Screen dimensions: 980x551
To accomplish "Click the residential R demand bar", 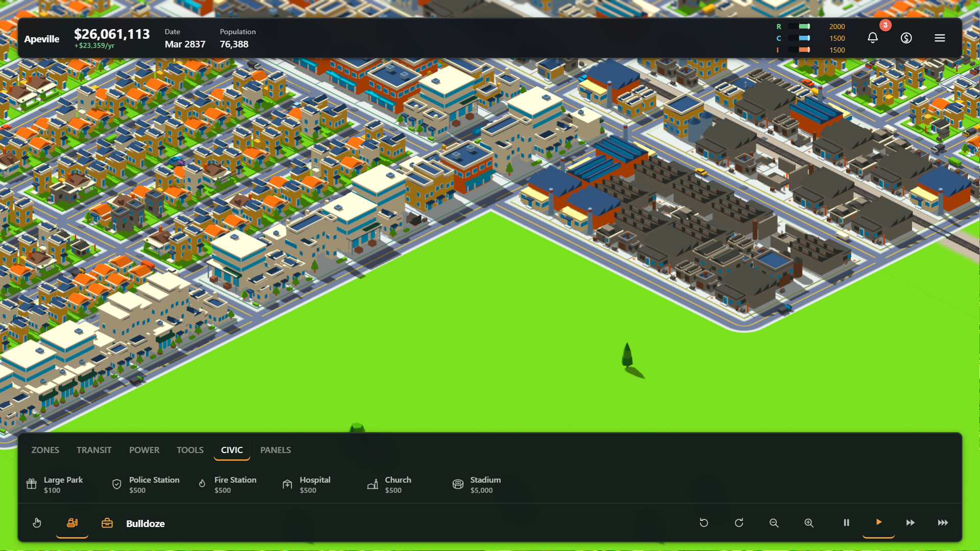I will tap(799, 27).
